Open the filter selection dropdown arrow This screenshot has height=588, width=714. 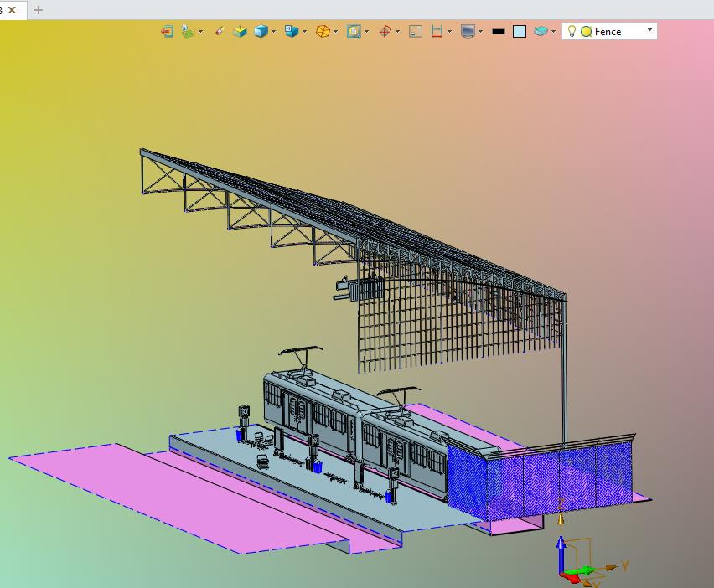200,31
